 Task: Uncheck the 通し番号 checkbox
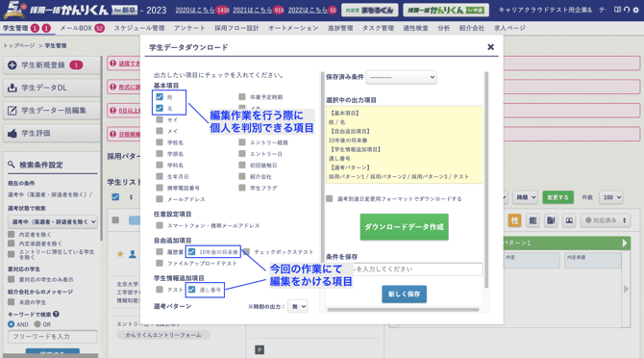pos(192,290)
